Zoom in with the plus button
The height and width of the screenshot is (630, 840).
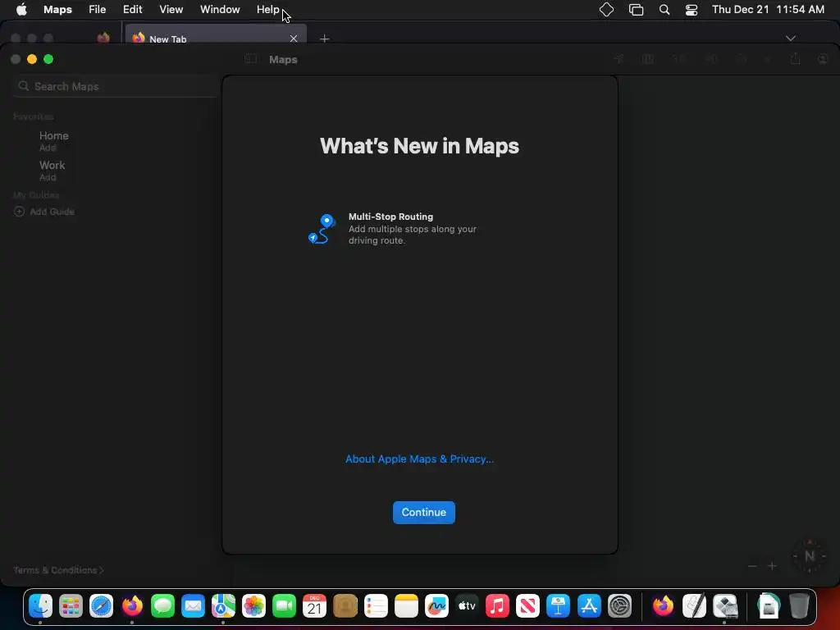coord(772,566)
